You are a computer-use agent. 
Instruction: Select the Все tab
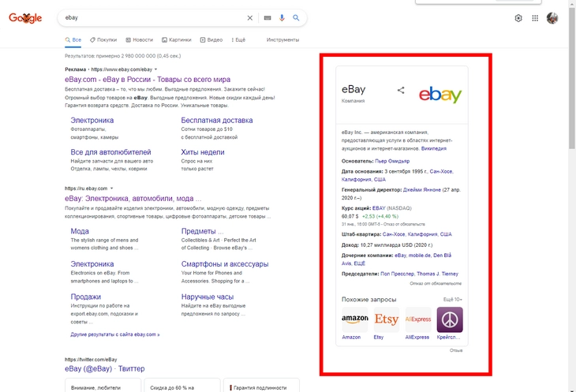73,39
